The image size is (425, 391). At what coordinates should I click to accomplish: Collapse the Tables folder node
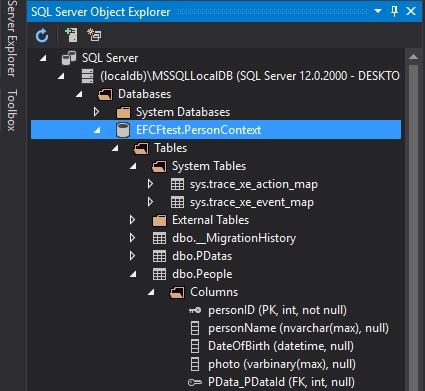(x=115, y=148)
